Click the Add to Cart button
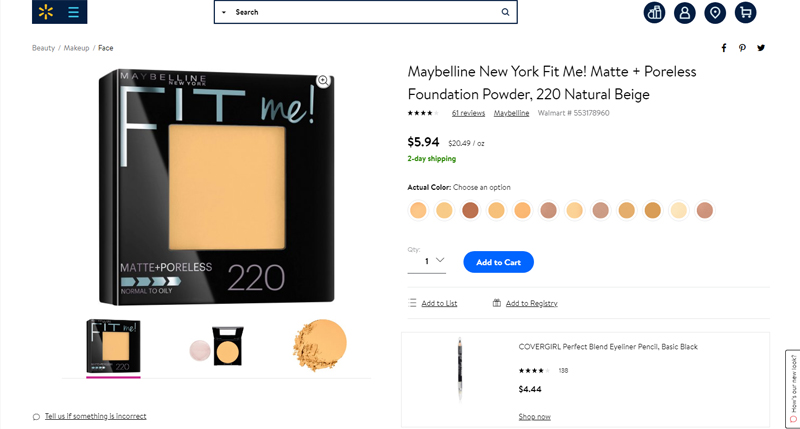The width and height of the screenshot is (800, 429). point(498,262)
